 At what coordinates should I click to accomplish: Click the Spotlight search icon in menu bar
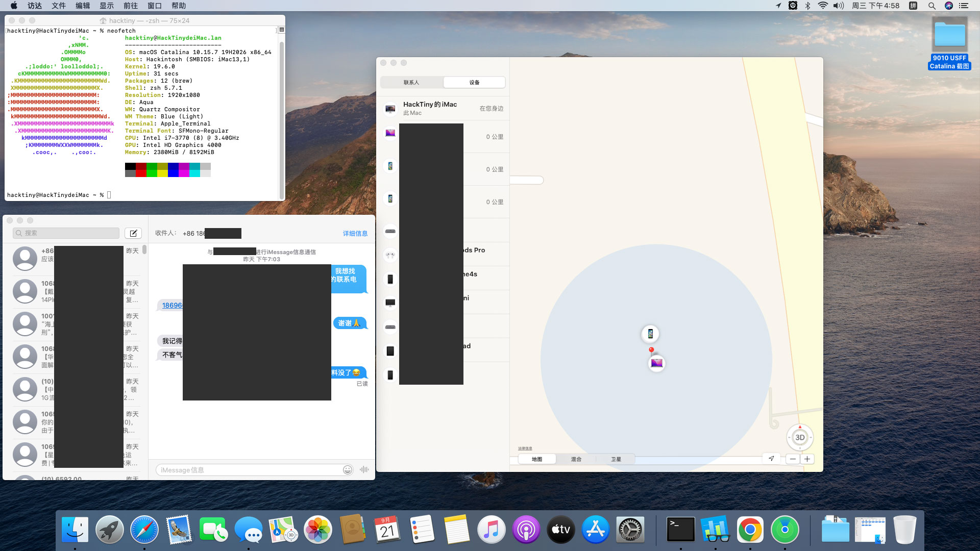tap(932, 6)
